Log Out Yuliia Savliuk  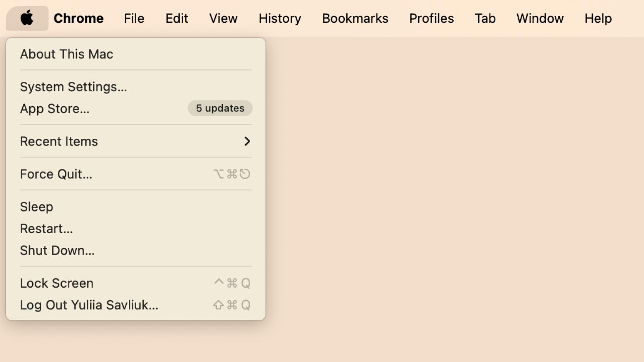tap(89, 305)
